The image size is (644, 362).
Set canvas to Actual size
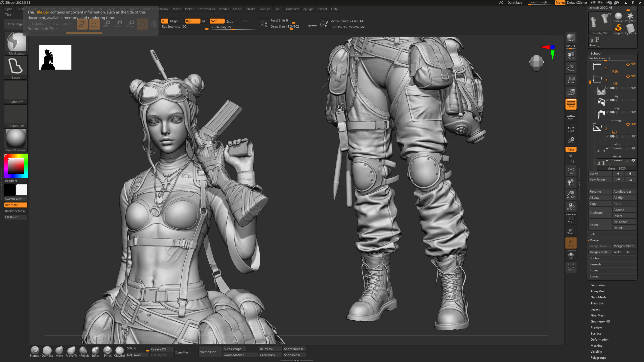pos(571,80)
